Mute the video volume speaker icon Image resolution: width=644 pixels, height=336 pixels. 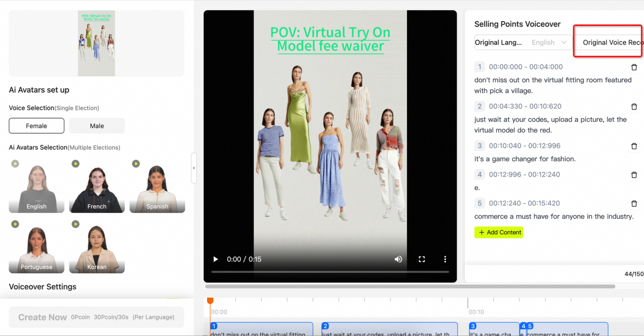[x=398, y=259]
